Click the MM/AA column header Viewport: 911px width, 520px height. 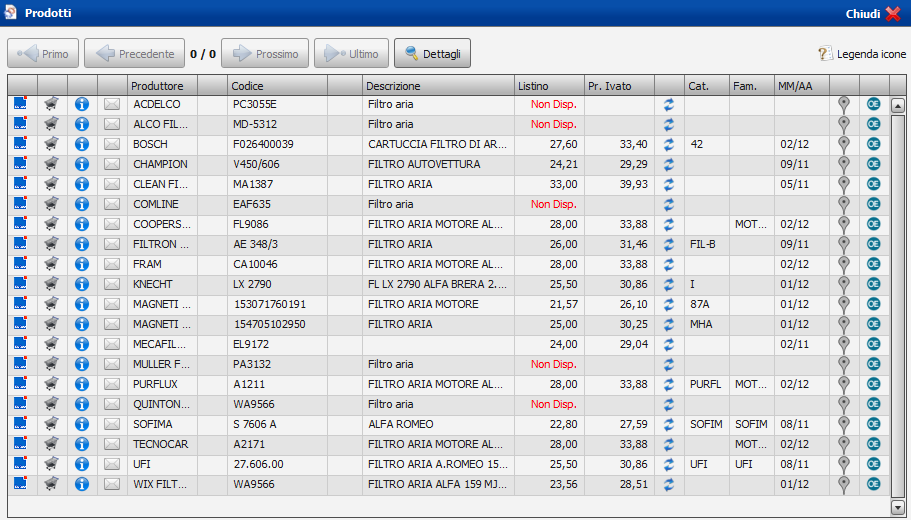[802, 86]
